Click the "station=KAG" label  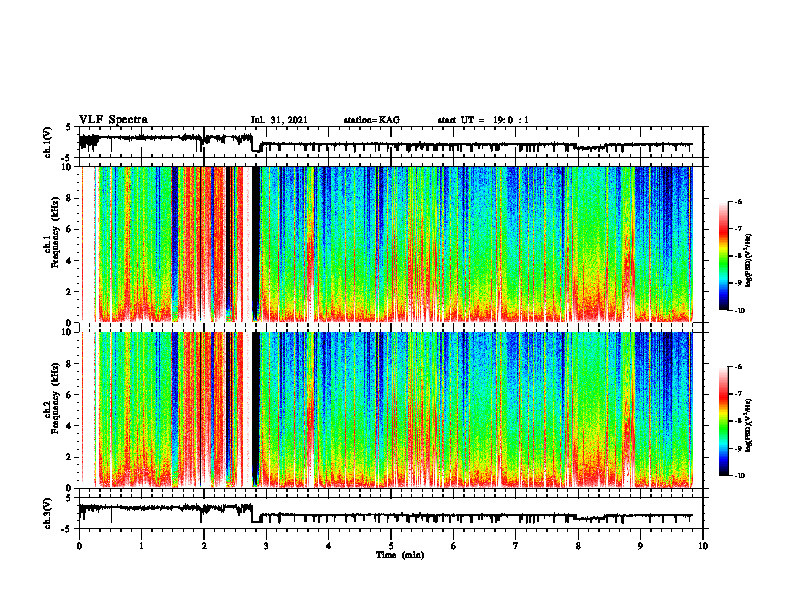[x=372, y=120]
